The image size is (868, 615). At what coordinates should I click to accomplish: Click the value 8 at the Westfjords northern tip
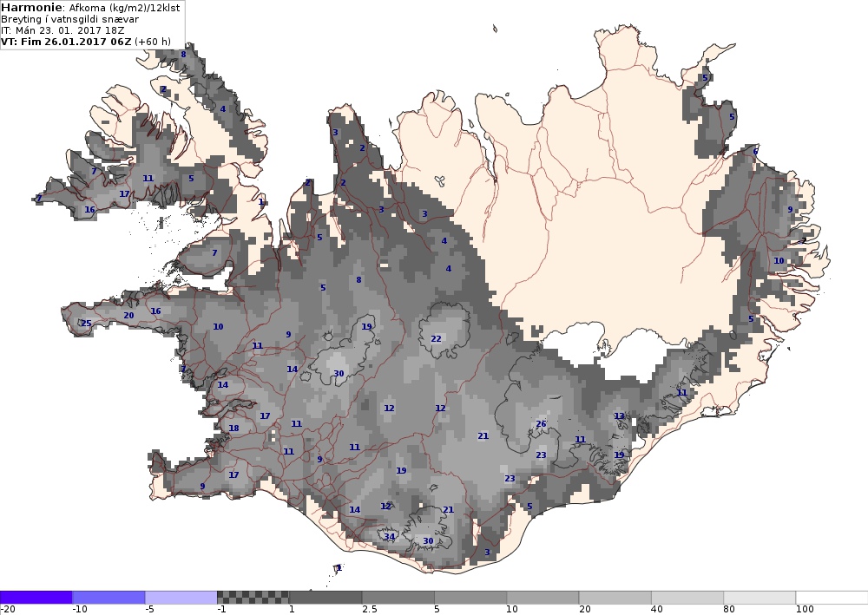pyautogui.click(x=183, y=54)
